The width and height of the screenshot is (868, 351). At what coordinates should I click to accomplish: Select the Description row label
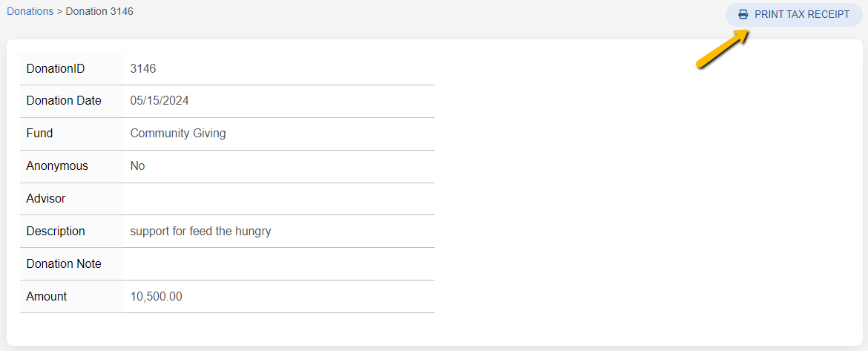[x=56, y=232]
